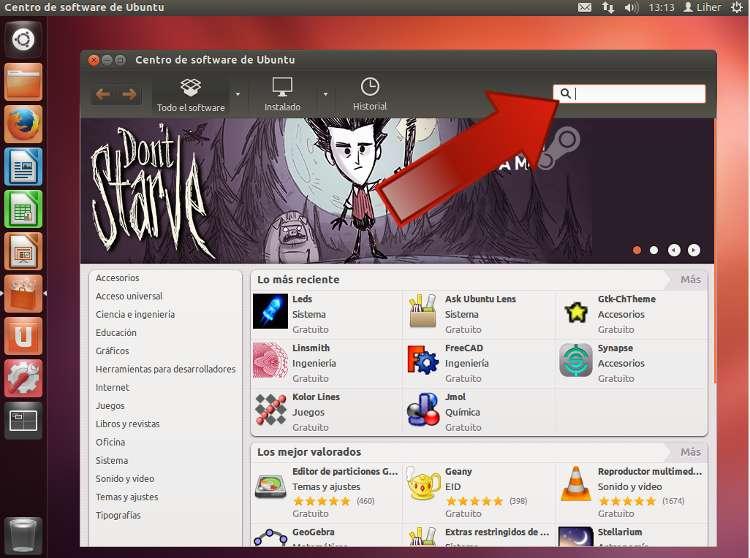Open Libros y revistas category

127,424
